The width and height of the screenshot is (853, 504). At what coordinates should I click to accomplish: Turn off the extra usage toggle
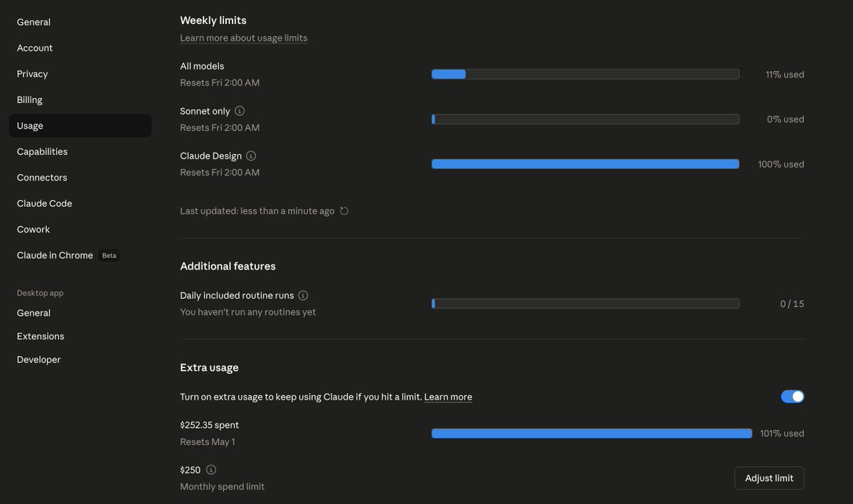pos(793,397)
